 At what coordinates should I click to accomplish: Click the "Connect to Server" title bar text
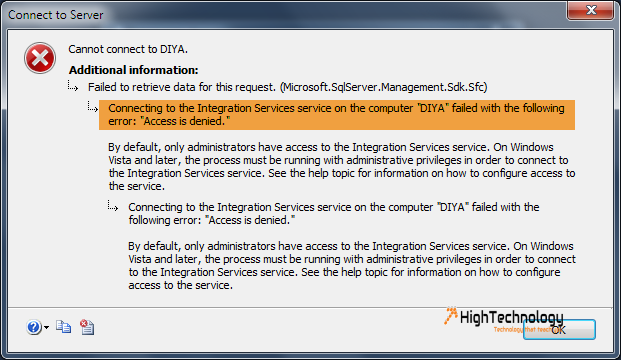click(x=55, y=15)
